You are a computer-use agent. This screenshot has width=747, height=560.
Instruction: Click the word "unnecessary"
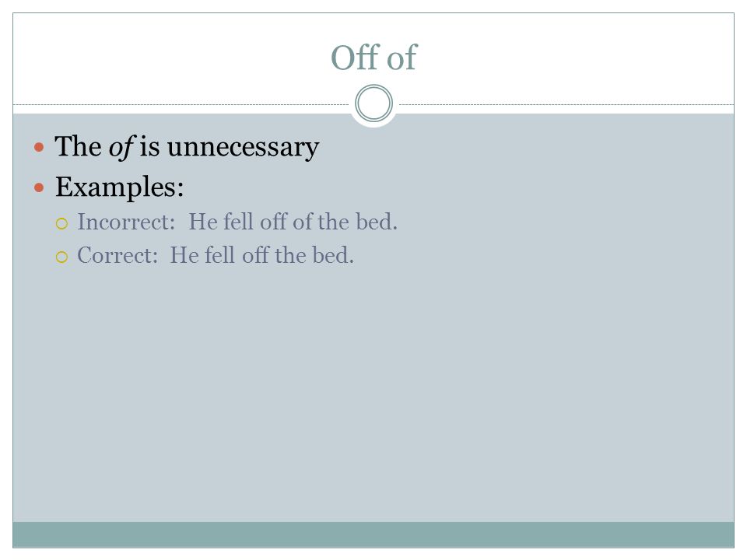(x=243, y=147)
